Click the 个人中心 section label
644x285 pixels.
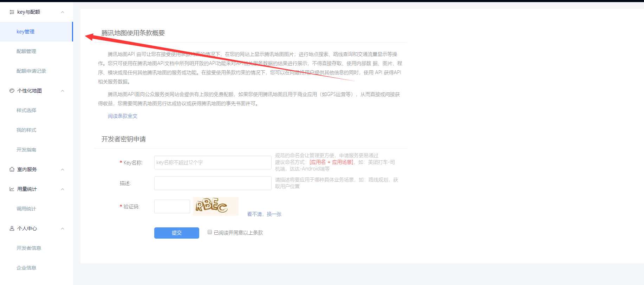[x=27, y=228]
